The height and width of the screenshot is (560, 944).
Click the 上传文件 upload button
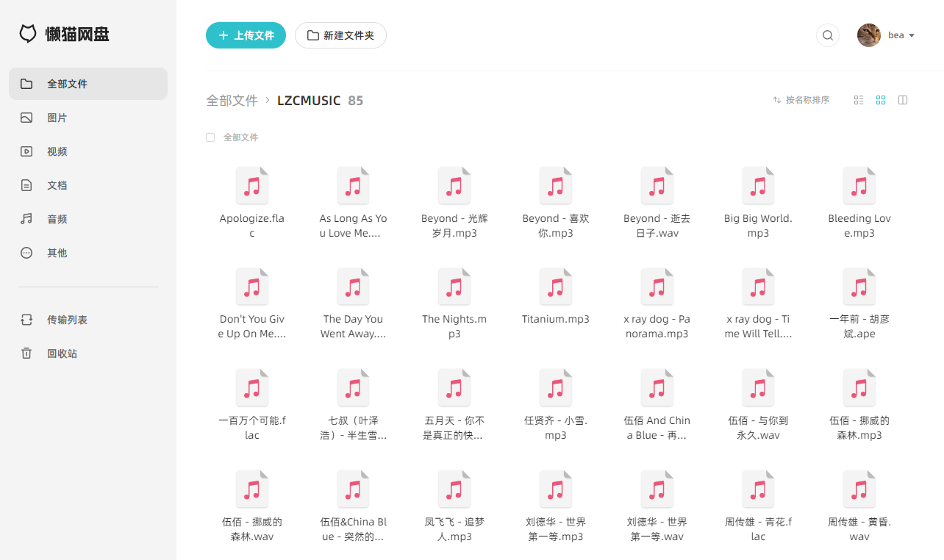246,35
